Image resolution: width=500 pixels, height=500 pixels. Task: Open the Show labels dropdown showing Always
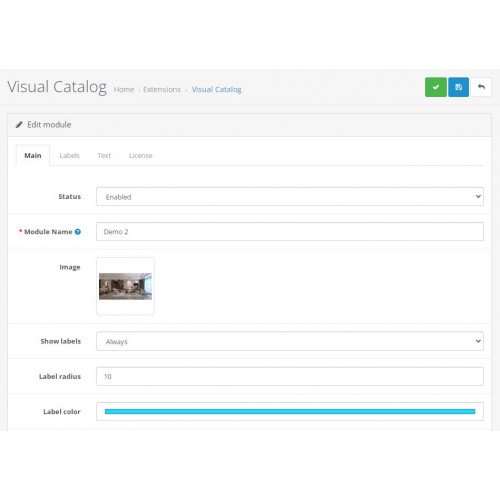pyautogui.click(x=290, y=341)
